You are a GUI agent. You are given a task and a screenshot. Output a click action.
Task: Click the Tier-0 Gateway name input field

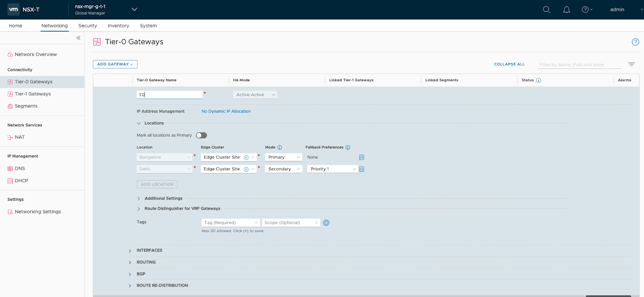point(169,95)
